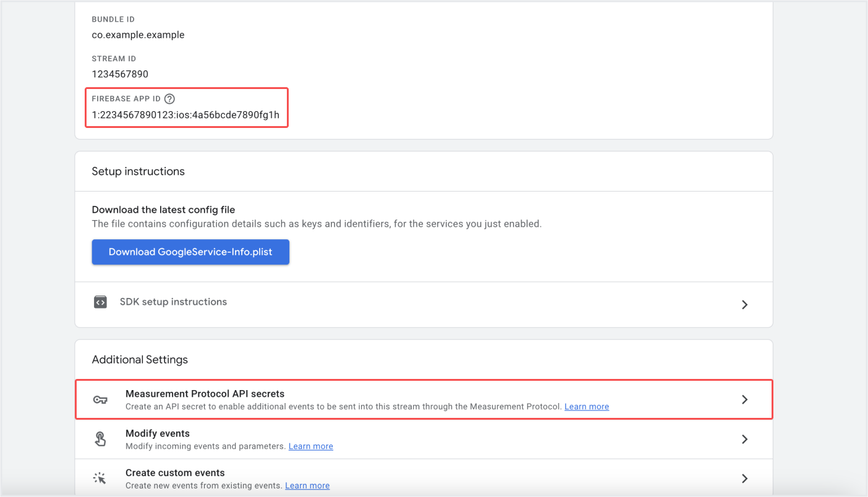Expand the Modify events chevron
The width and height of the screenshot is (868, 497).
pos(745,440)
